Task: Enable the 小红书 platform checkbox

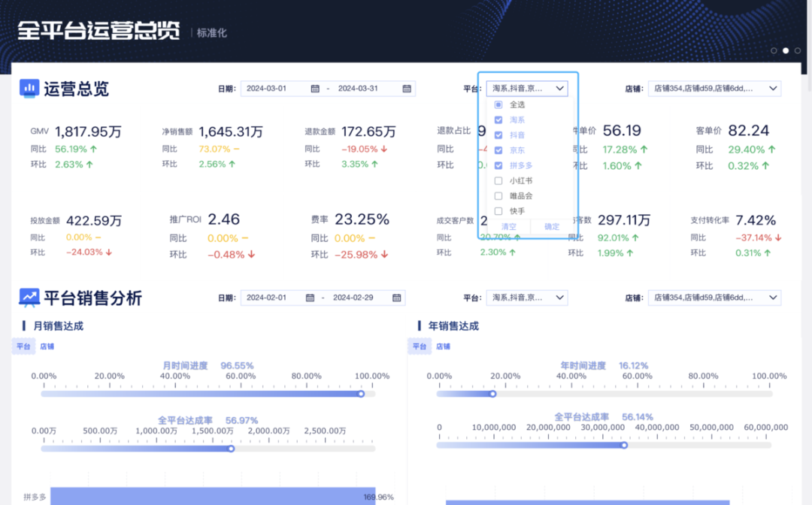Action: pyautogui.click(x=498, y=180)
